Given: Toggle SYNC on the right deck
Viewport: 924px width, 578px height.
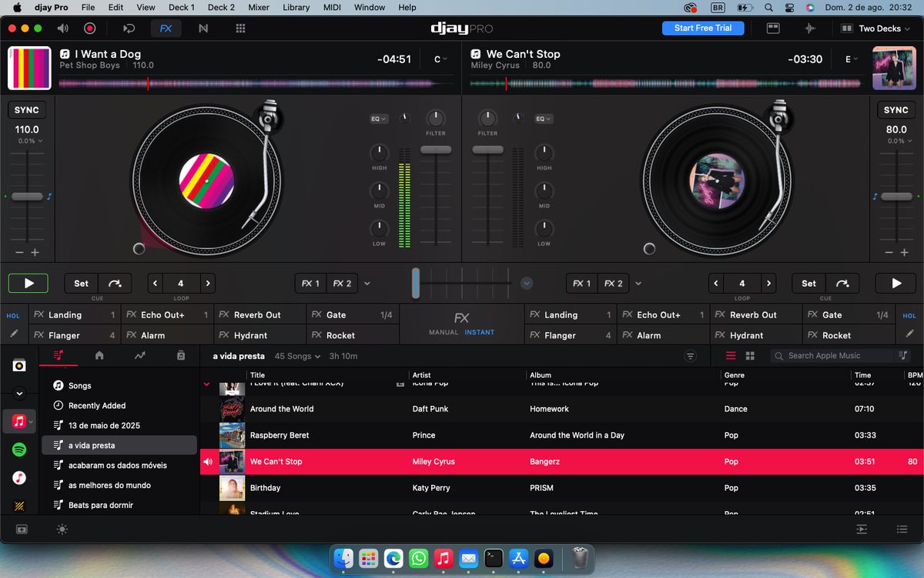Looking at the screenshot, I should [x=896, y=110].
